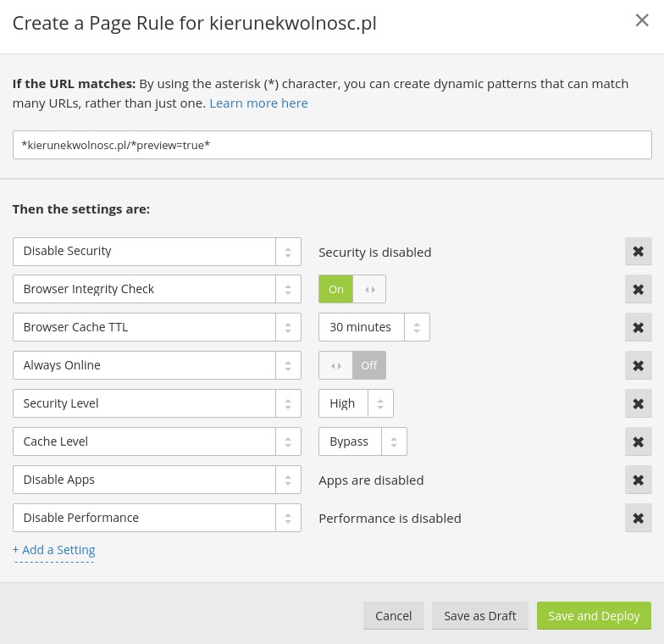Delete the Cache Level setting row

tap(638, 441)
